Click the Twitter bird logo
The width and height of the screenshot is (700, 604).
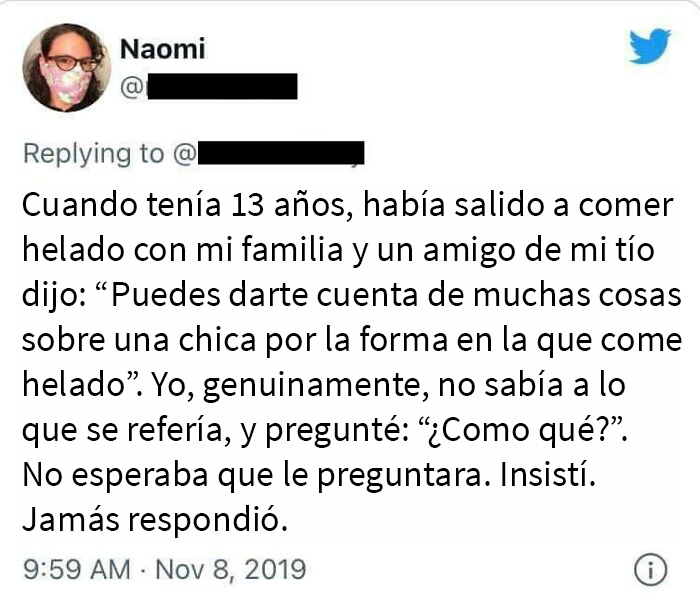[650, 47]
